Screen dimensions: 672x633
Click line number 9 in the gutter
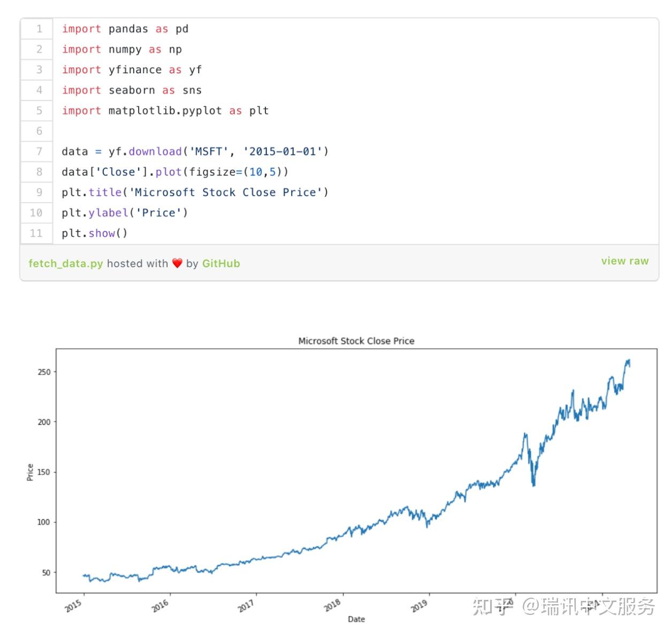pos(39,192)
